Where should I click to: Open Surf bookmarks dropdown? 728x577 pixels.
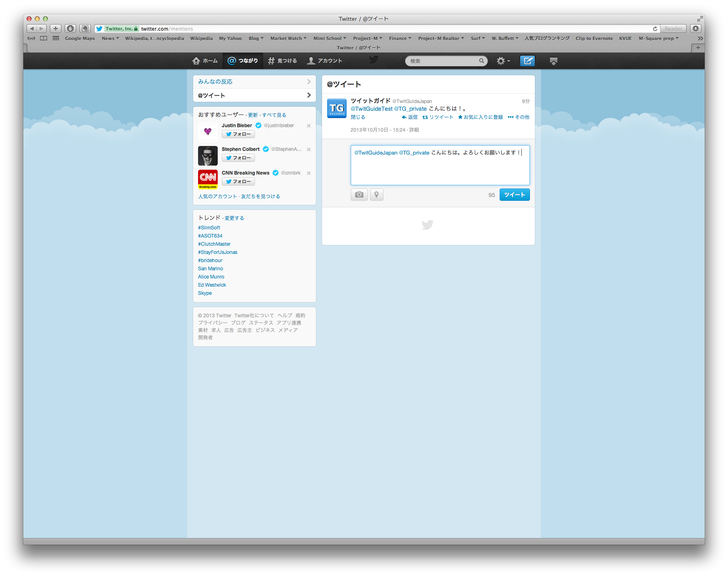point(478,38)
